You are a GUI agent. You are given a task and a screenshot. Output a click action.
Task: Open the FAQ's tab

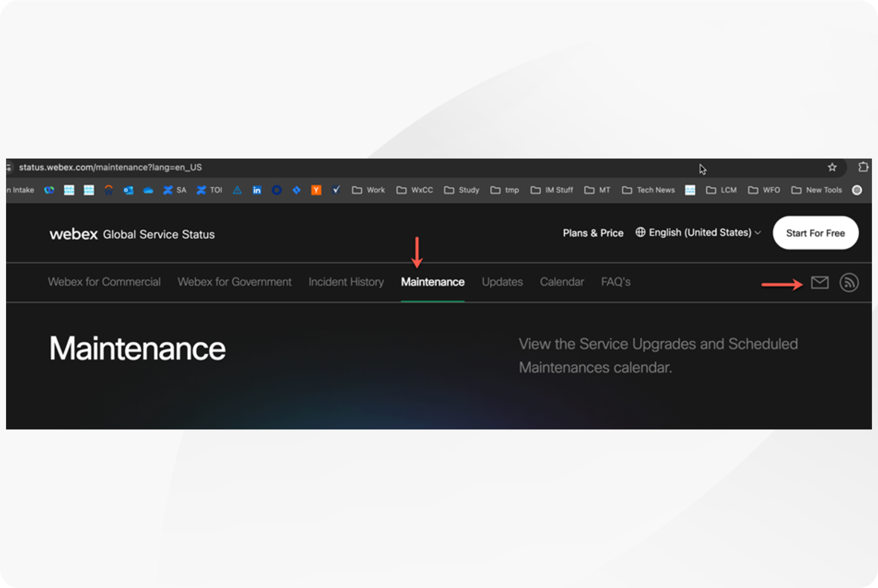pyautogui.click(x=616, y=282)
